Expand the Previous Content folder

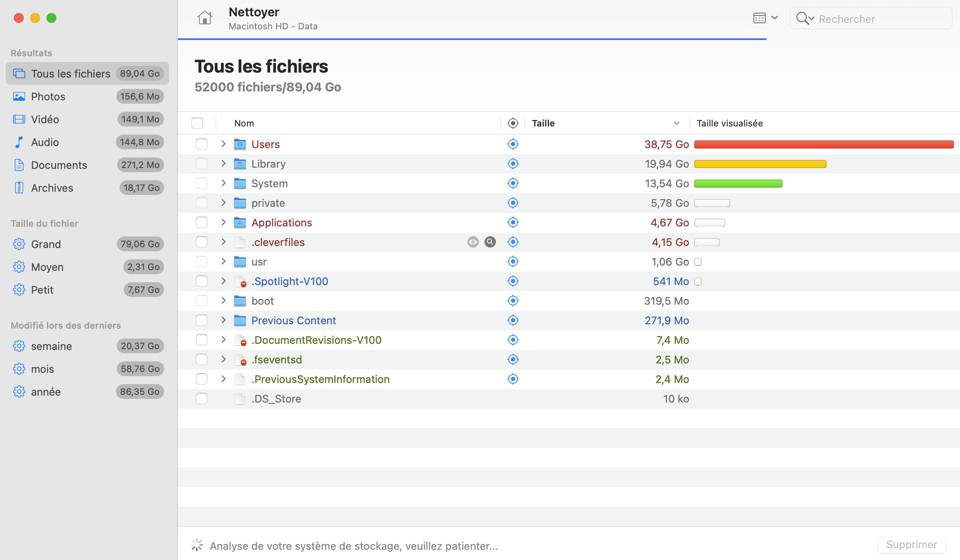tap(223, 320)
